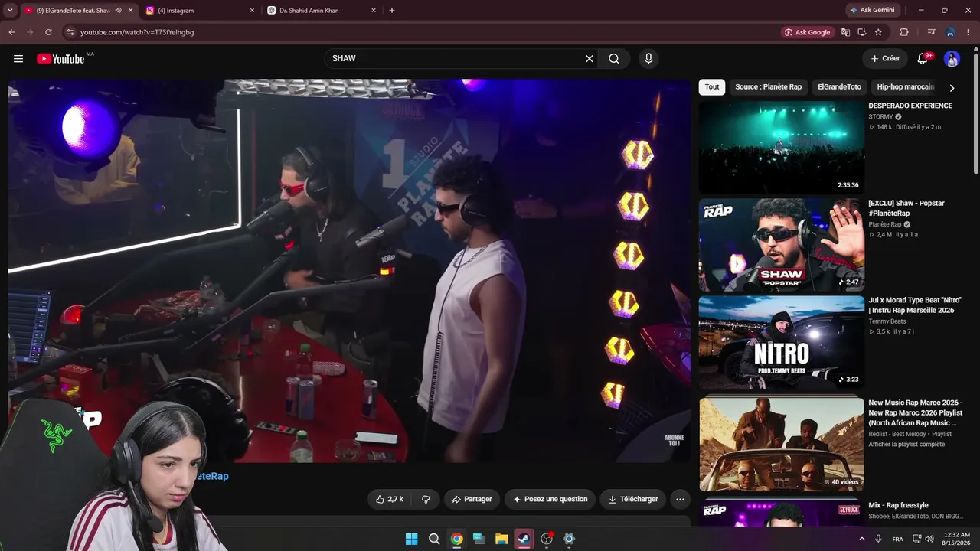Click the magnifier search button

(614, 59)
